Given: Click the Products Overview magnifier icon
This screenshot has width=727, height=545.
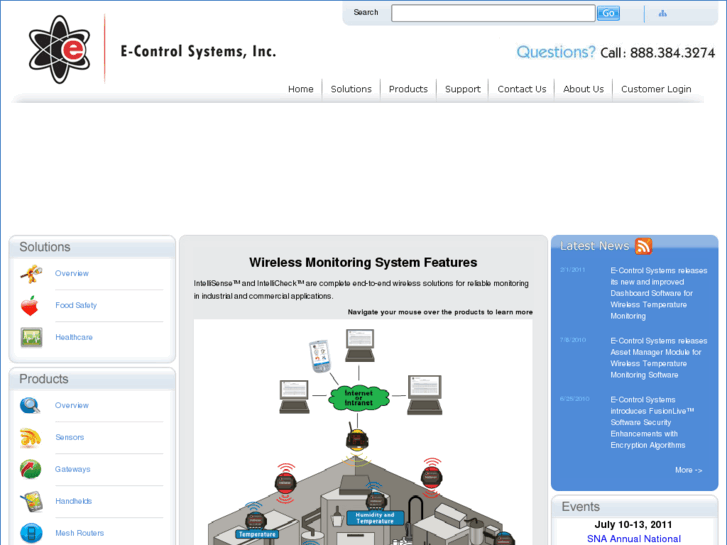Looking at the screenshot, I should 30,405.
